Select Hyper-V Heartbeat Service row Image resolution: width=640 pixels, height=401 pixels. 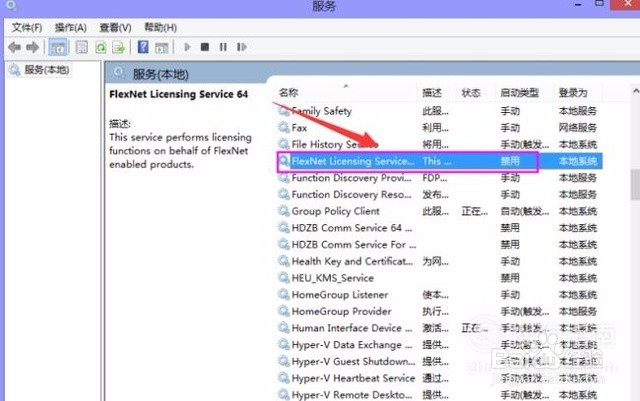click(438, 379)
